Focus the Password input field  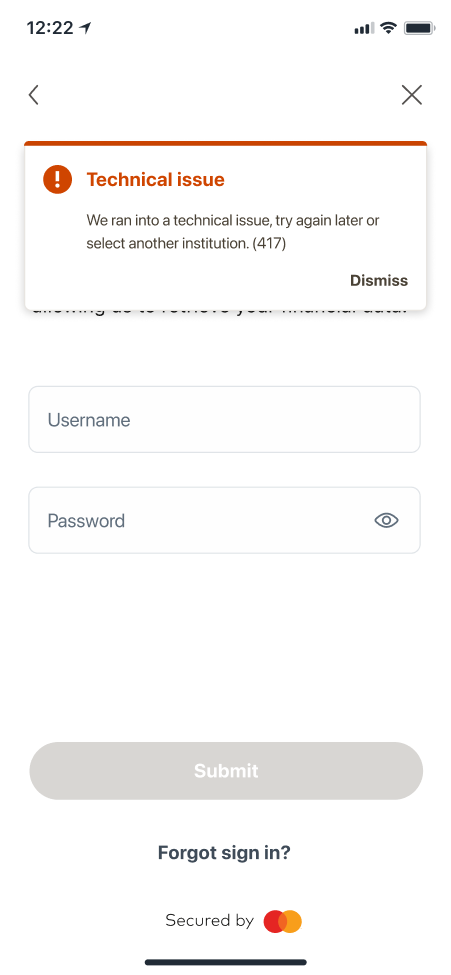click(225, 520)
